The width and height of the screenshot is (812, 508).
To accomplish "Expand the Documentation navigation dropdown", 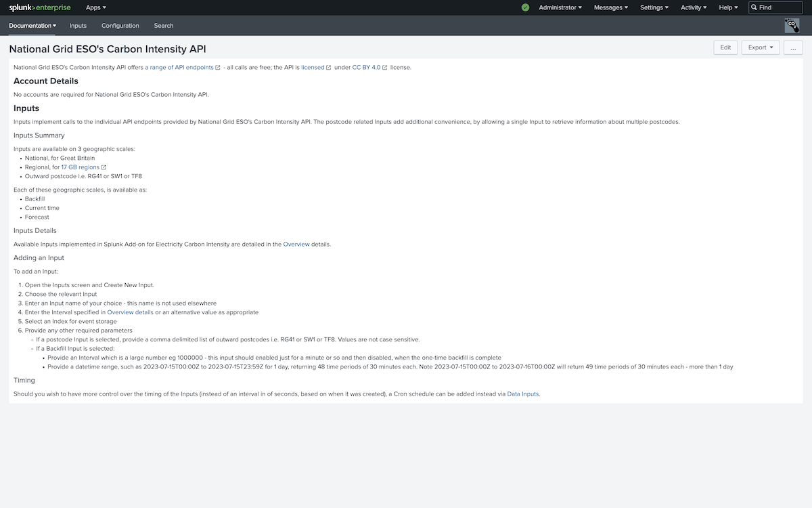I will tap(32, 26).
